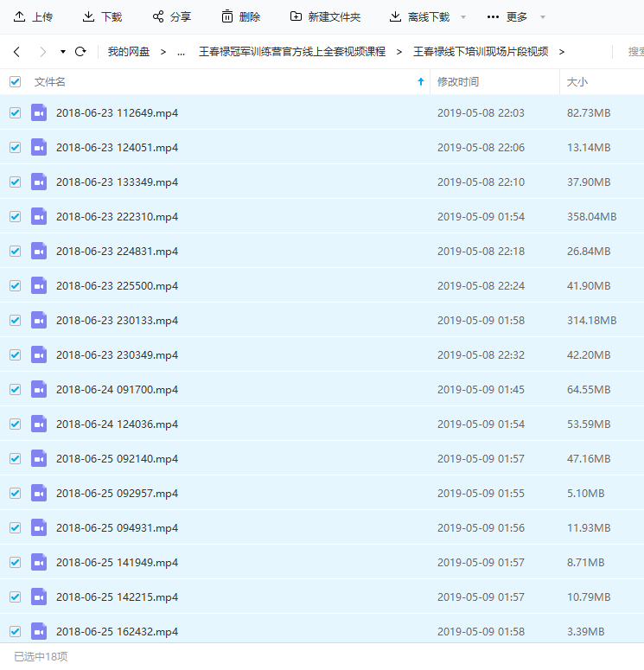Navigate to 我的网盘 breadcrumb

[x=129, y=52]
